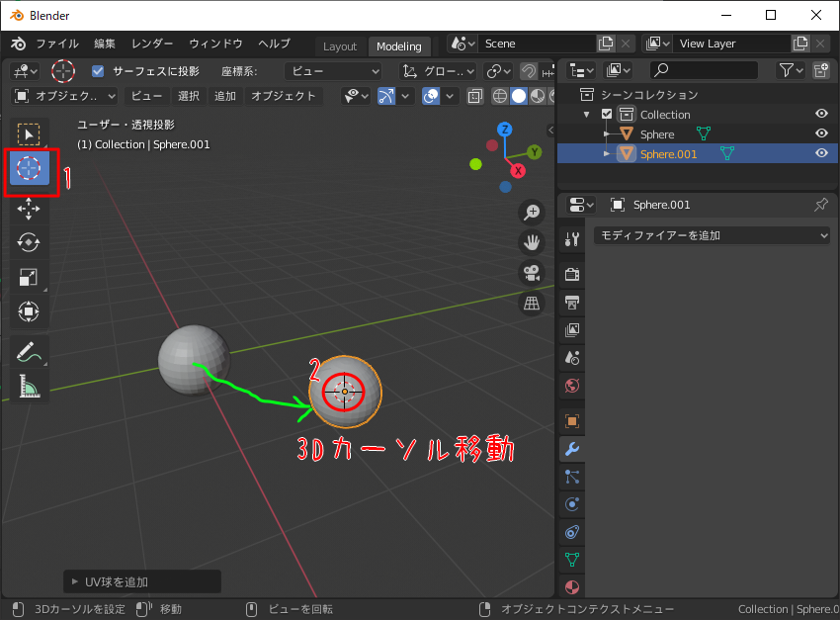This screenshot has height=620, width=840.
Task: Switch to solid shading
Action: 518,96
